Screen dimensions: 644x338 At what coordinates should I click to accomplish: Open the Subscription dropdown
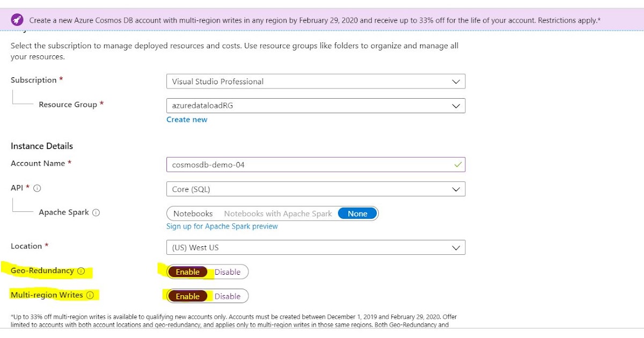317,81
